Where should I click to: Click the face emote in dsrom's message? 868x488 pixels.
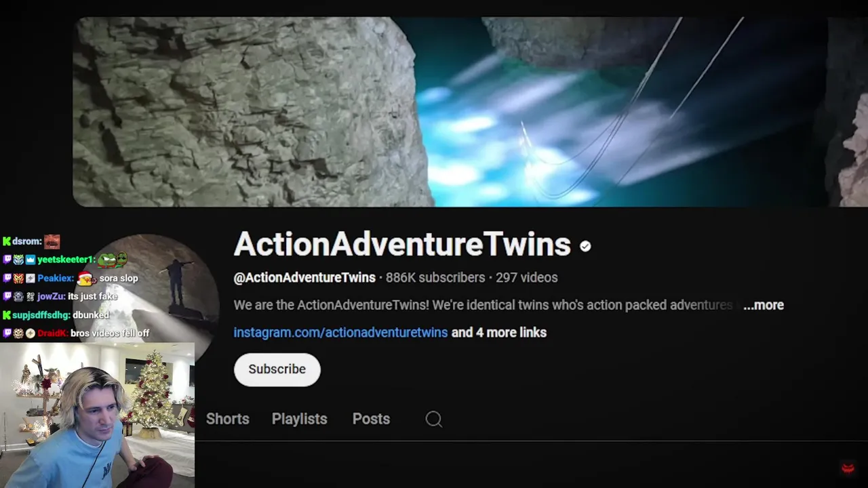point(52,241)
